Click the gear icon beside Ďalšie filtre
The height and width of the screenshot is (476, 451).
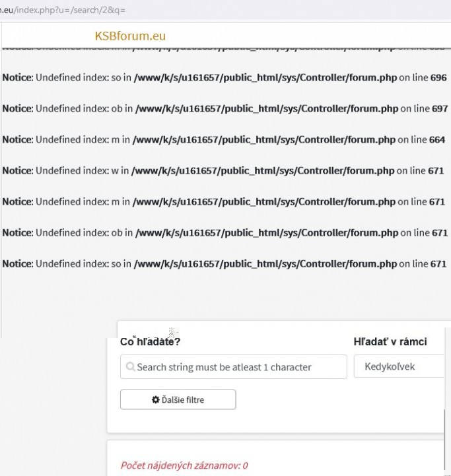click(156, 399)
